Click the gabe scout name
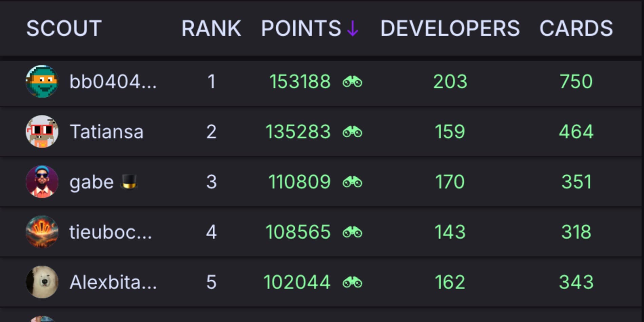 [x=92, y=183]
